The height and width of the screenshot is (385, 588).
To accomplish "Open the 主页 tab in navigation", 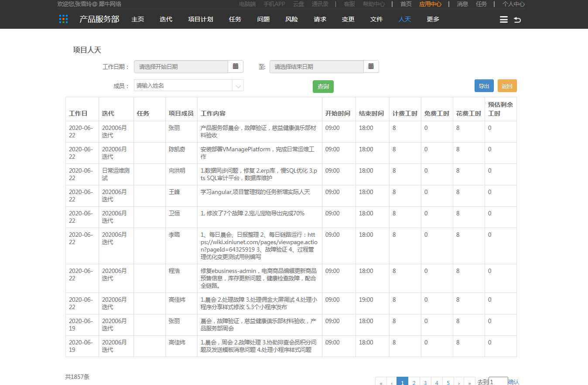I will [138, 19].
